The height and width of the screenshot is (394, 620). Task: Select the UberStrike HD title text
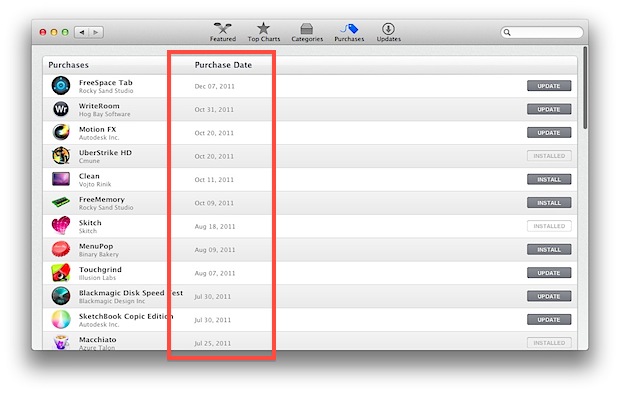[x=105, y=152]
